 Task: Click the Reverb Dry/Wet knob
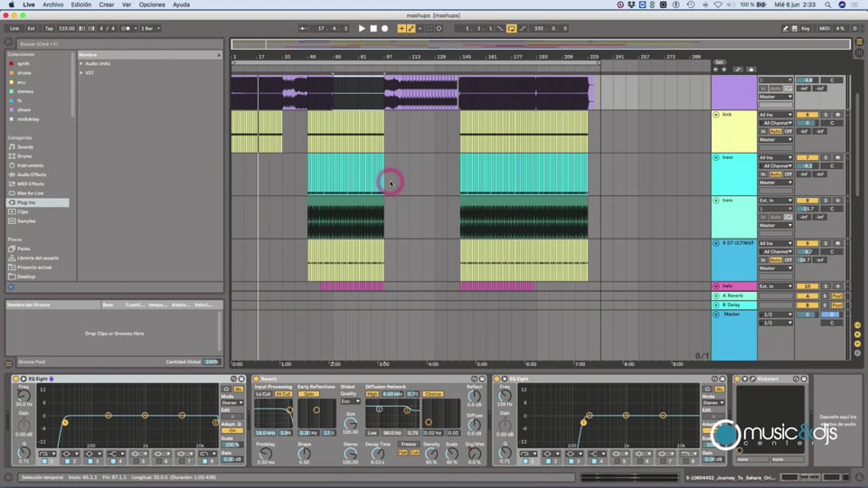(x=474, y=453)
